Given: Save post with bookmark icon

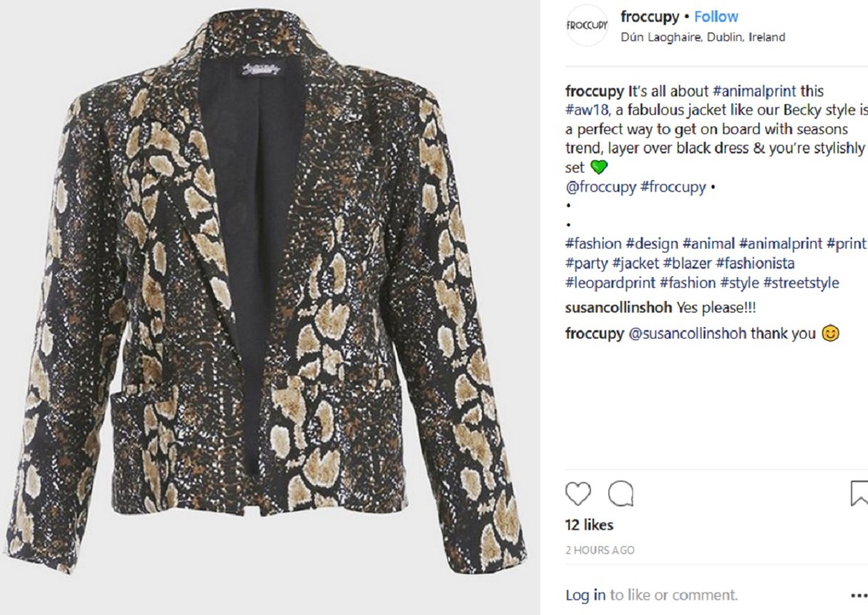Looking at the screenshot, I should (859, 494).
